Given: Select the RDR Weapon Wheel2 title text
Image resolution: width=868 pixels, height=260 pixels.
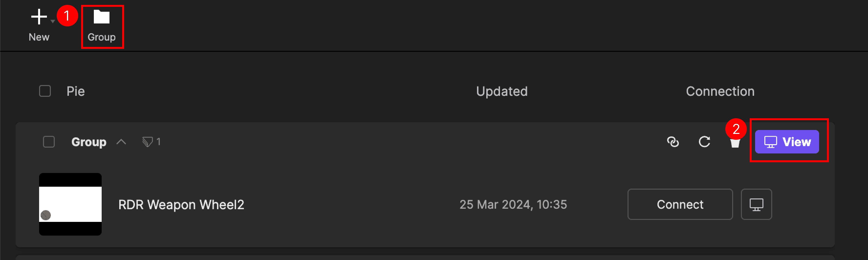Looking at the screenshot, I should point(181,205).
